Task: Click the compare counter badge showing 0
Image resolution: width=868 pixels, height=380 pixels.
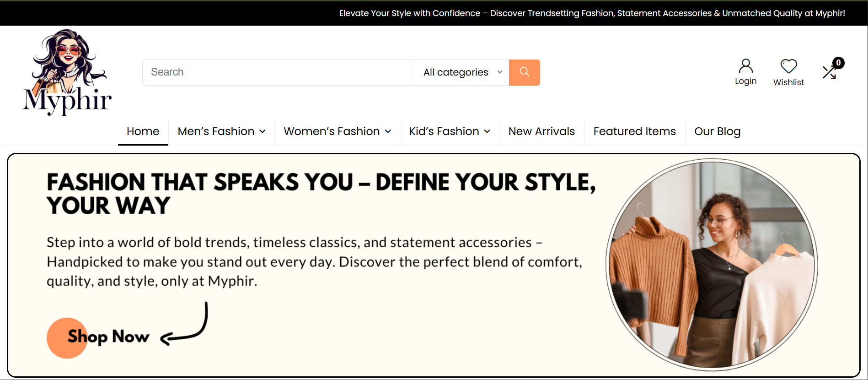Action: coord(838,63)
